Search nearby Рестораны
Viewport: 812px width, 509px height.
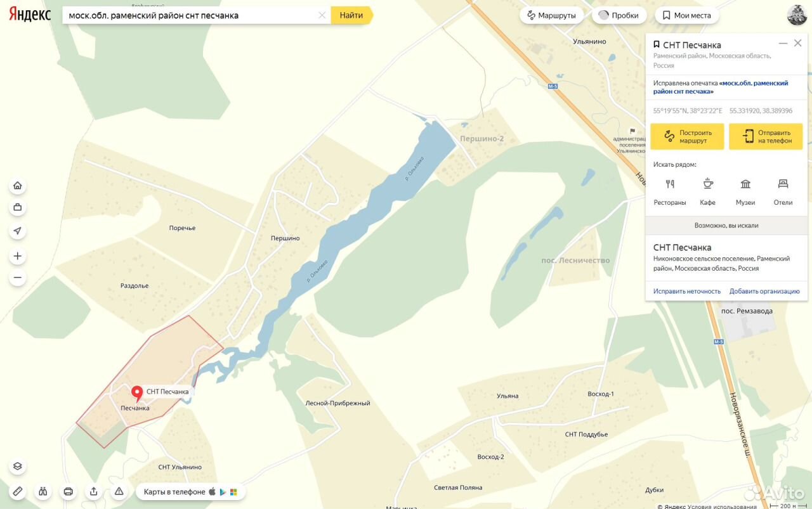[670, 192]
